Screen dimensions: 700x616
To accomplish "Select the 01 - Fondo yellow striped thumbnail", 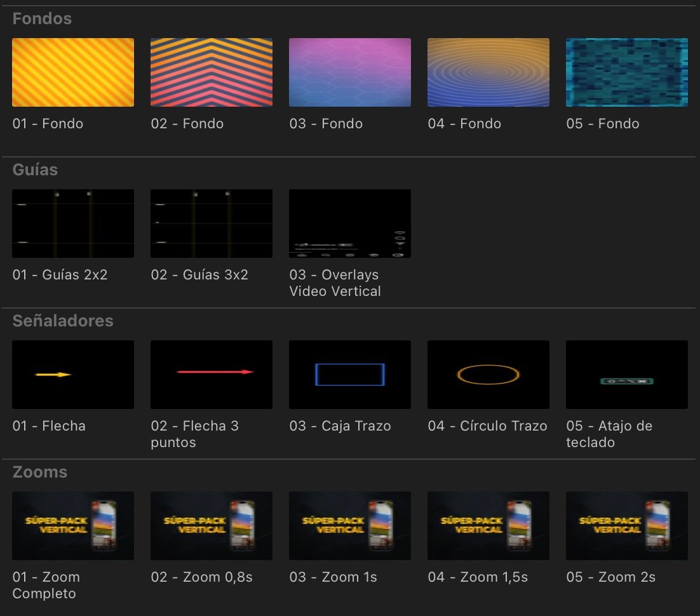I will 73,72.
